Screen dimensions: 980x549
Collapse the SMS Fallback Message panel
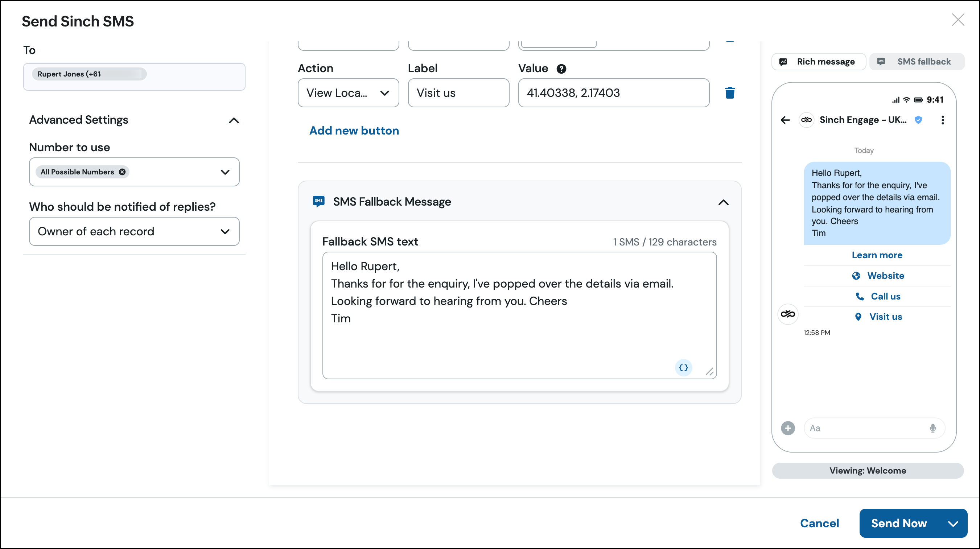click(x=723, y=202)
